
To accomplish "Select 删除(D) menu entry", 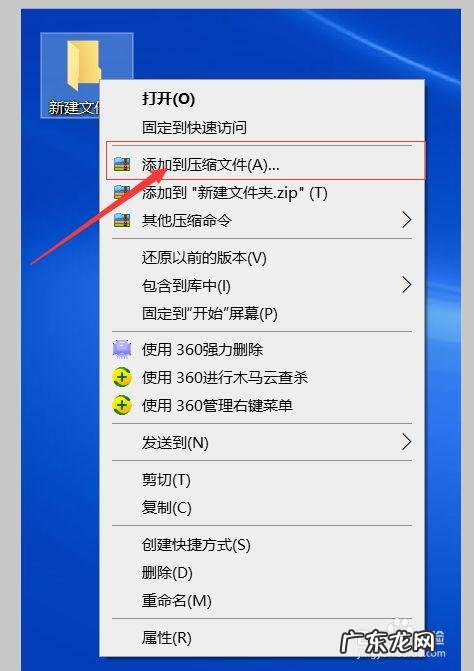I will [x=167, y=573].
